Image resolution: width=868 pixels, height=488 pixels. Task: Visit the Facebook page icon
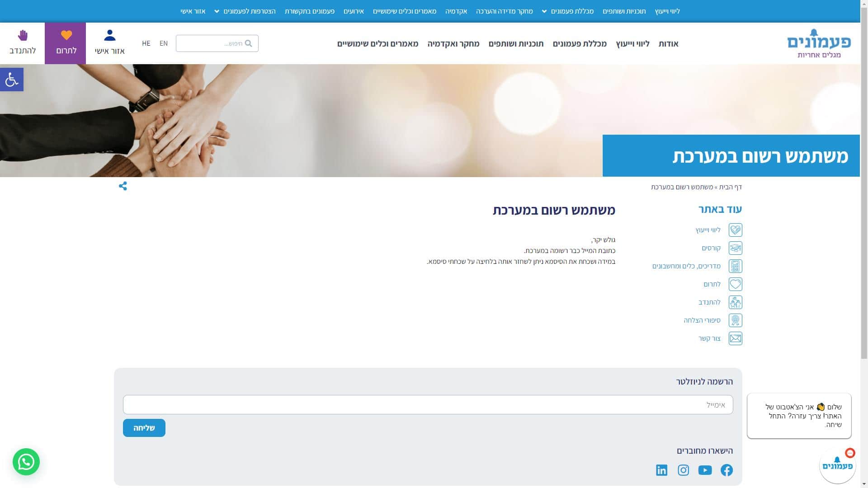[726, 470]
